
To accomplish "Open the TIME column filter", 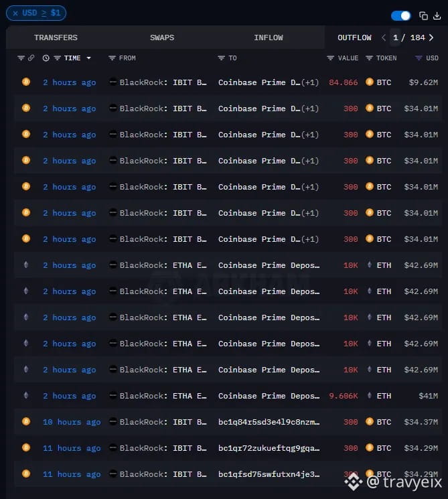I will [x=58, y=58].
